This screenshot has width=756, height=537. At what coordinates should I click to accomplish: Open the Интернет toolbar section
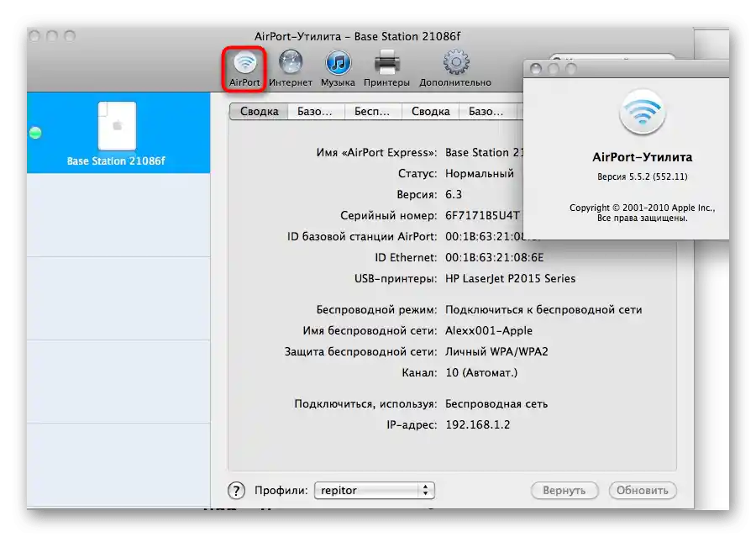pos(291,69)
